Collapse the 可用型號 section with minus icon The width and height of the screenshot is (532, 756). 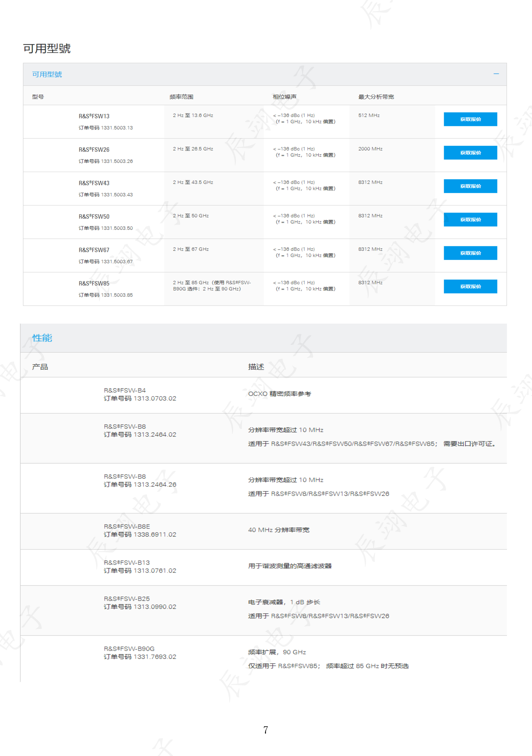pos(496,74)
